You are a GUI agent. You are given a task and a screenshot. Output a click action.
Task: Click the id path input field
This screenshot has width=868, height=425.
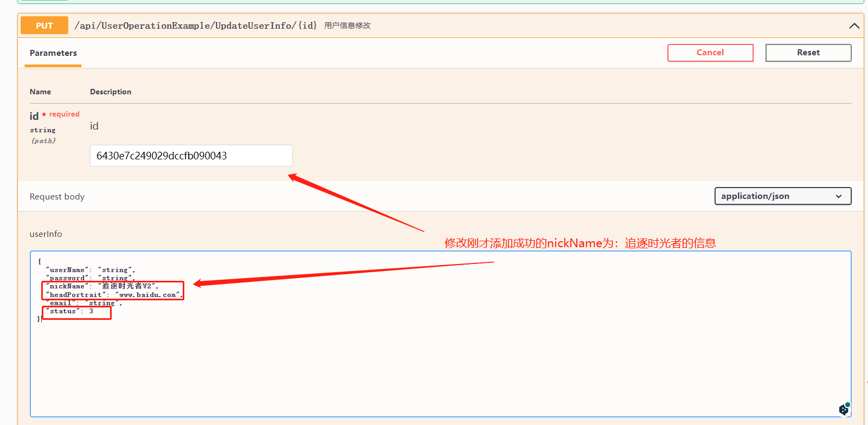point(191,156)
